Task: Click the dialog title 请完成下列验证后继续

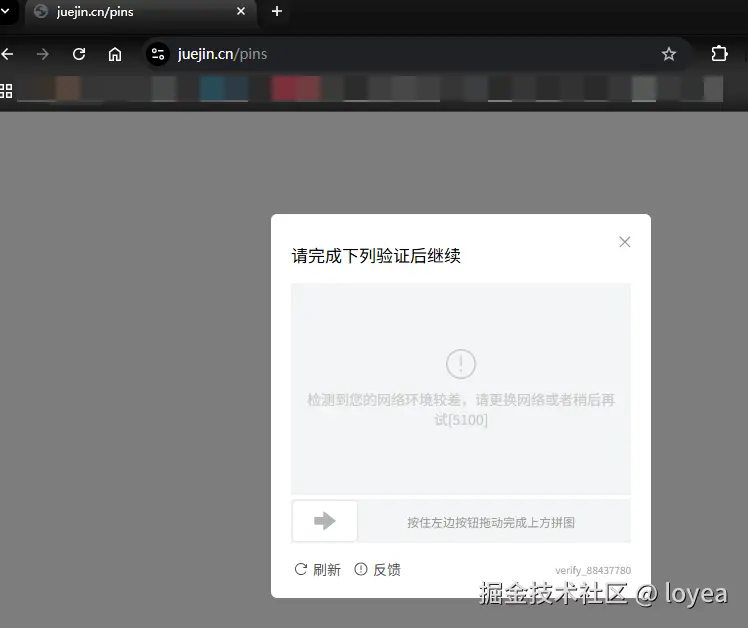Action: click(376, 256)
